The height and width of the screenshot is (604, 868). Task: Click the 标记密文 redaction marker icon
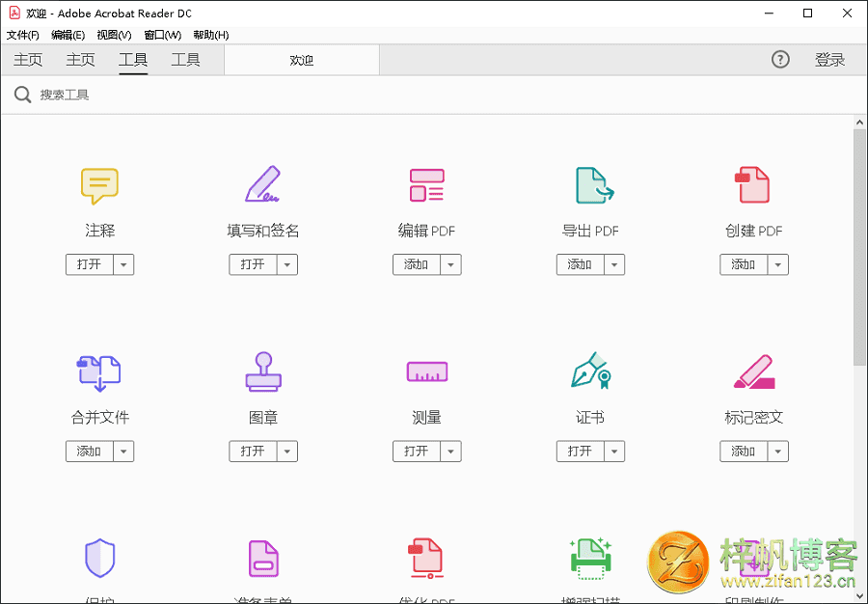(754, 372)
